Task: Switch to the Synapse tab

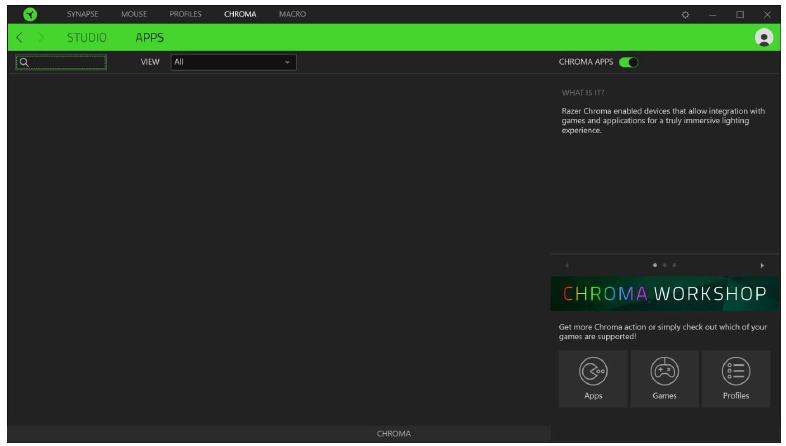Action: point(83,14)
